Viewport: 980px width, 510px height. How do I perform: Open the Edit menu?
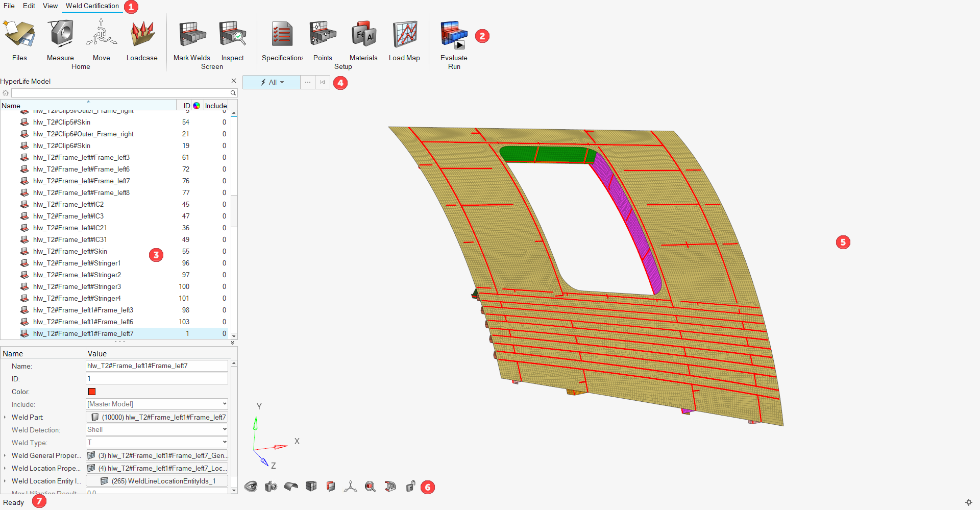29,6
